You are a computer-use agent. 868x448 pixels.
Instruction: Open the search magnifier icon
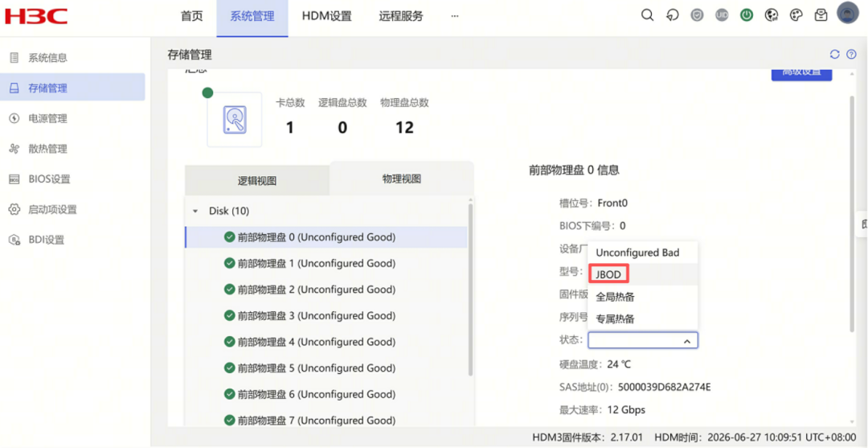647,15
